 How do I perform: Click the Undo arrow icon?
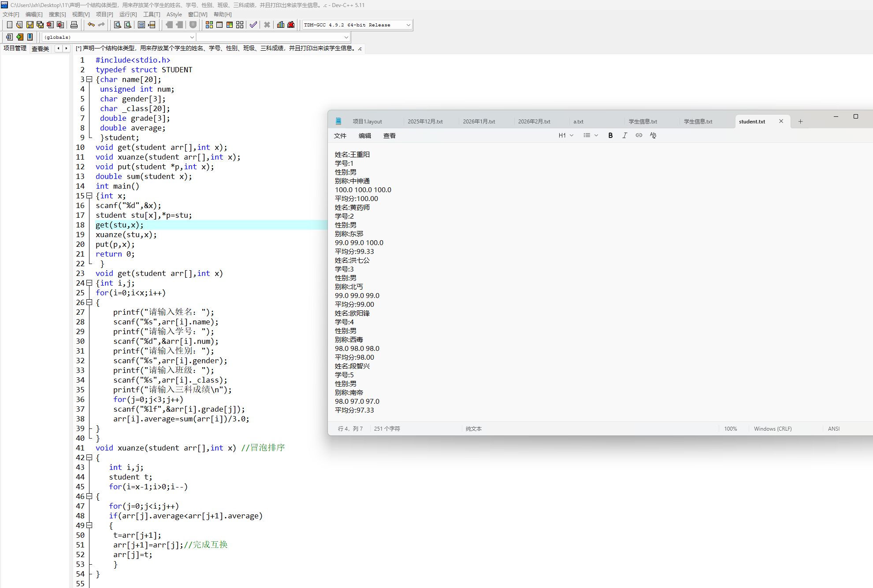pyautogui.click(x=91, y=25)
